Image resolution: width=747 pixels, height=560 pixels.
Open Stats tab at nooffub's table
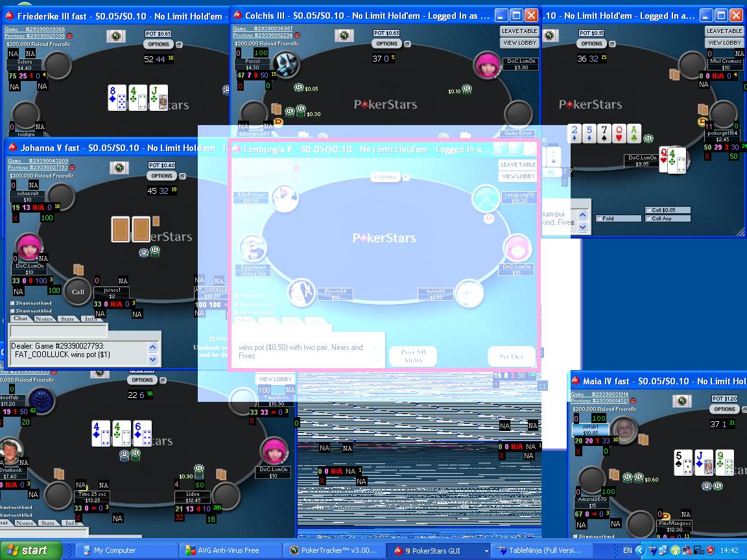coord(49,523)
